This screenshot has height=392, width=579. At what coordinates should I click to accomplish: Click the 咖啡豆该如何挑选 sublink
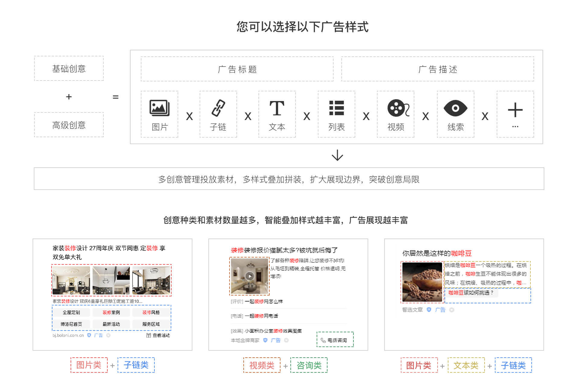pyautogui.click(x=471, y=293)
